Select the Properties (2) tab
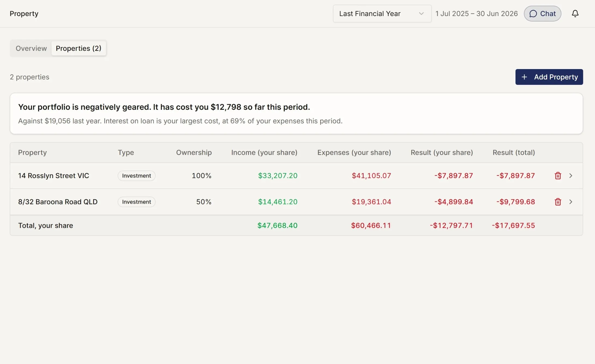This screenshot has width=595, height=364. (79, 48)
